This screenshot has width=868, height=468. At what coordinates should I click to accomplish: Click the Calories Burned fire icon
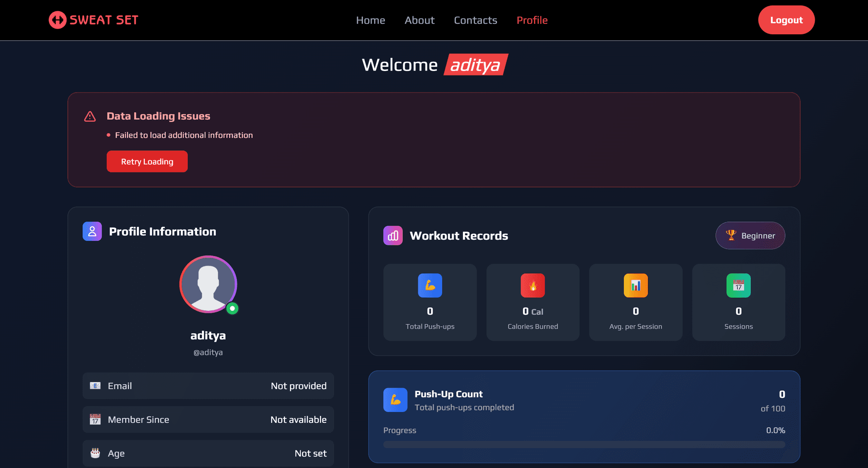533,285
